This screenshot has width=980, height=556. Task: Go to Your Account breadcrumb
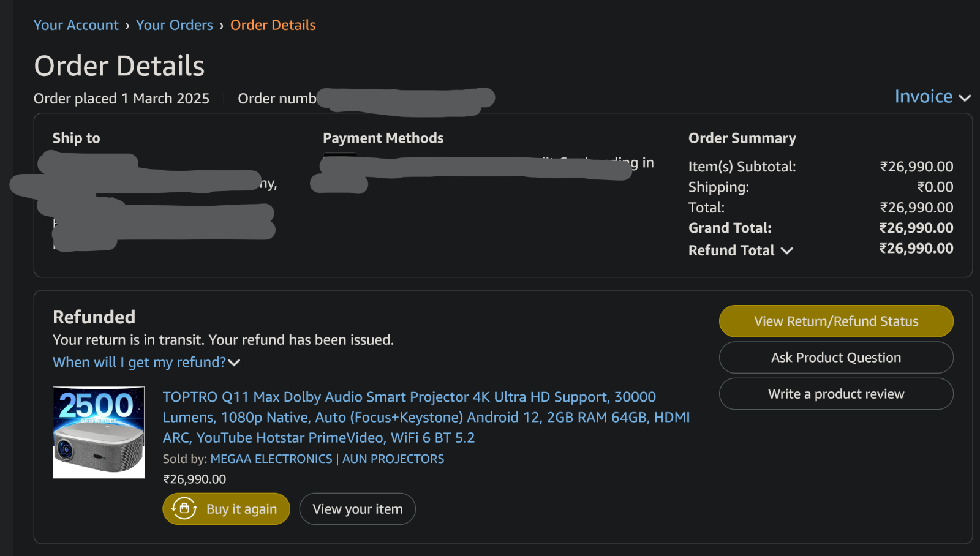click(x=76, y=25)
